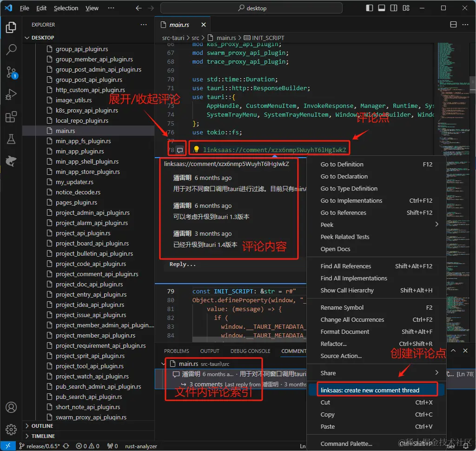Choose Format Document
This screenshot has height=451, width=476.
click(377, 332)
